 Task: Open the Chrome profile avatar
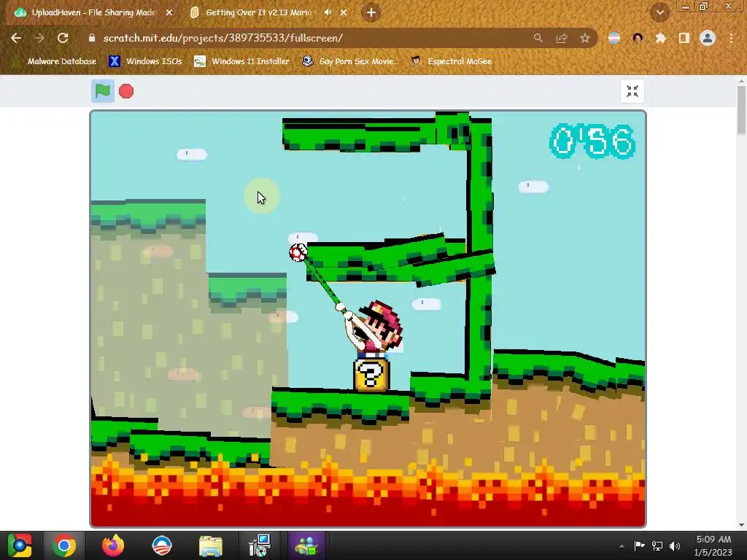pyautogui.click(x=708, y=38)
